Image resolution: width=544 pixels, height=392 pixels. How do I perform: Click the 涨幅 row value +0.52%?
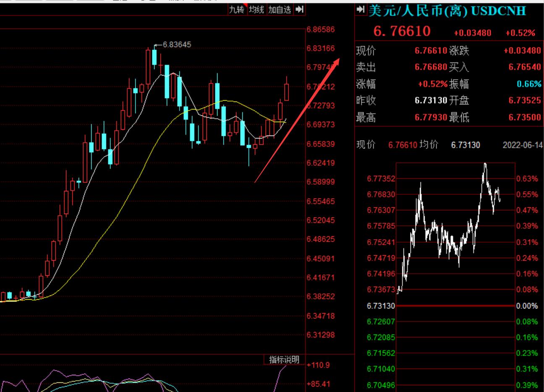[x=433, y=84]
